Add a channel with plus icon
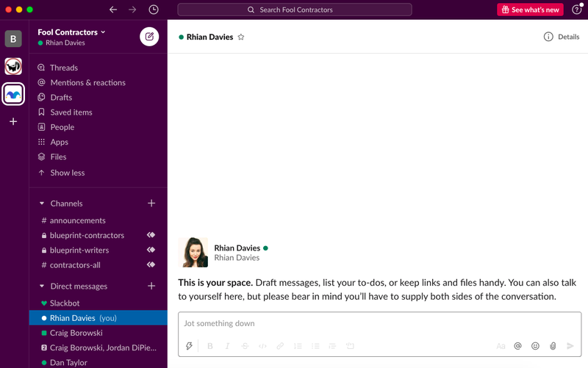The image size is (588, 368). pyautogui.click(x=151, y=203)
